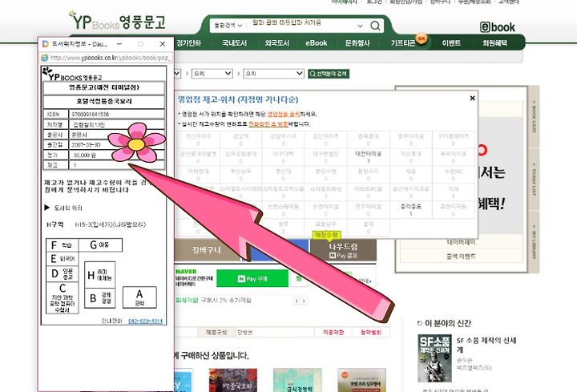Click section E 외국어 on the store map
Viewport: 577px width, 392px height.
63,259
